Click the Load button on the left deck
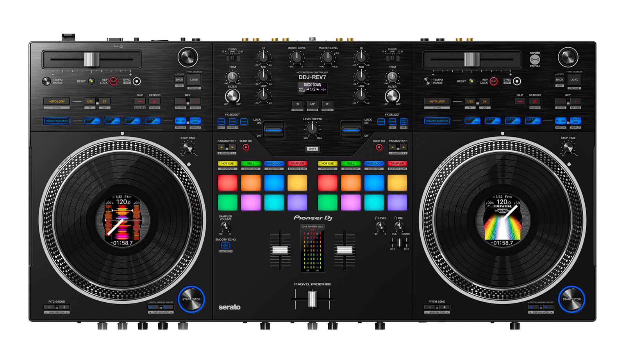Viewport: 625px width, 364px height. coord(194,80)
